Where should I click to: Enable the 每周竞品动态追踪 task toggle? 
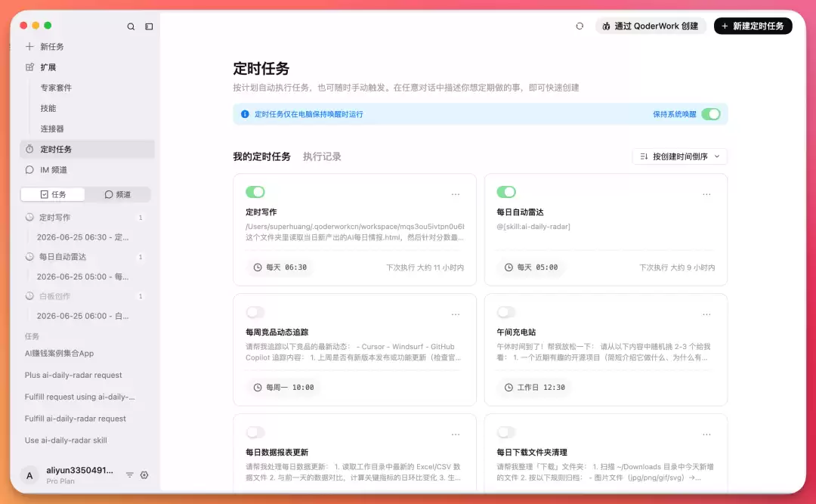(x=255, y=312)
